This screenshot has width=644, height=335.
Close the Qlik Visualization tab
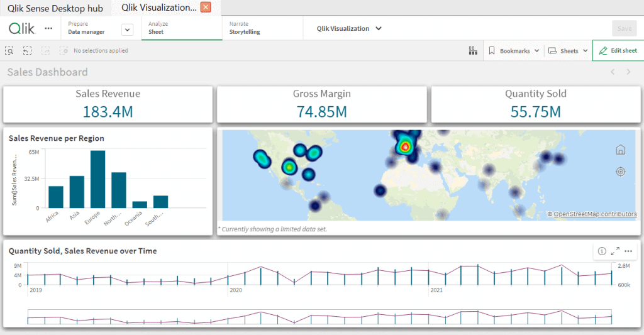tap(206, 8)
